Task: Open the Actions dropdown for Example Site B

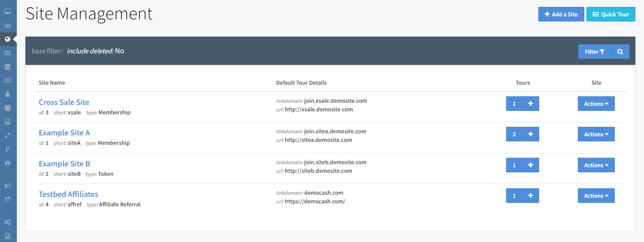Action: (x=596, y=165)
